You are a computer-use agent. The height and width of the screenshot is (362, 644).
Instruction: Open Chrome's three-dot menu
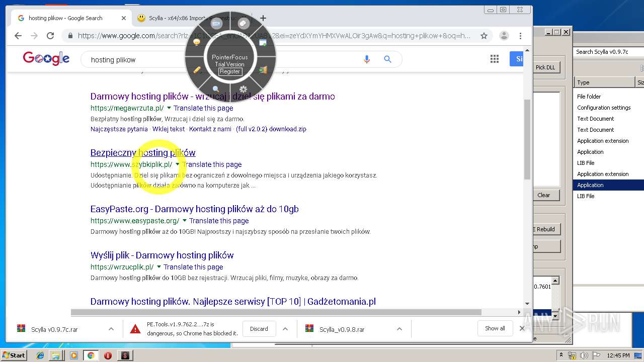pos(521,36)
